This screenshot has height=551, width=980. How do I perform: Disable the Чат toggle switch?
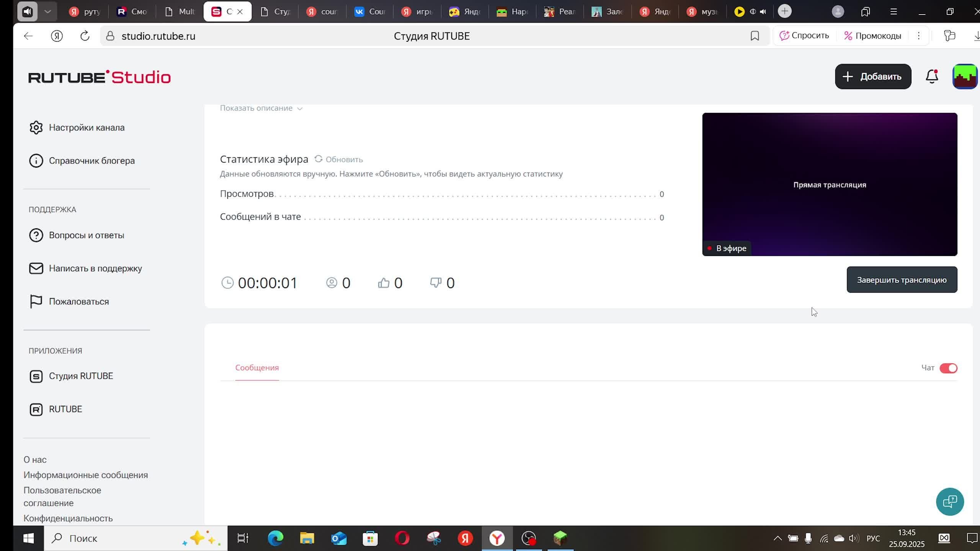click(948, 368)
